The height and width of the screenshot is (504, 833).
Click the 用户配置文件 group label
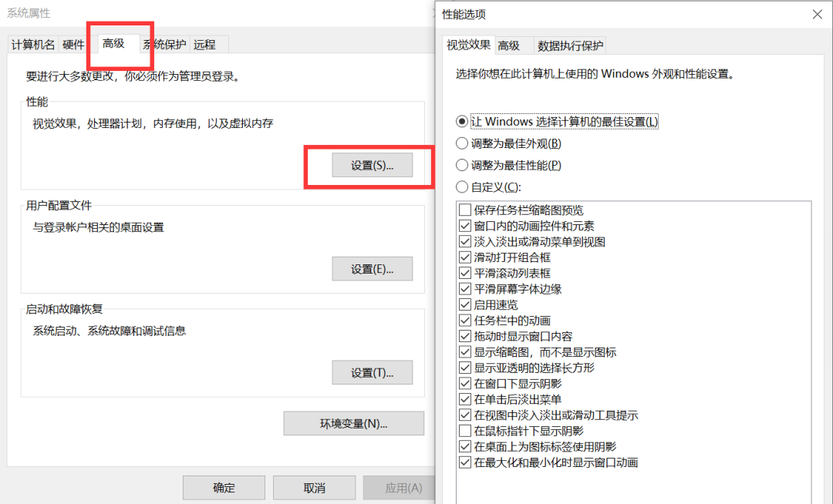tap(59, 205)
